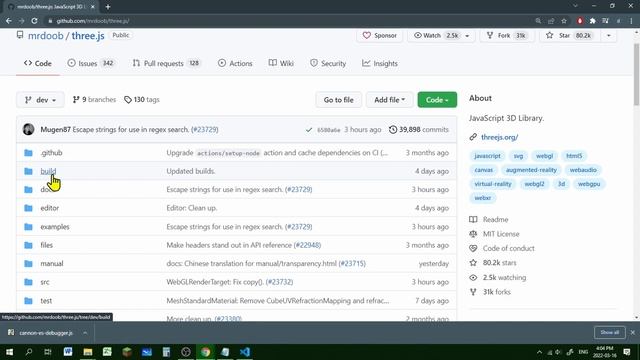
Task: Open the Issues tab
Action: [91, 64]
